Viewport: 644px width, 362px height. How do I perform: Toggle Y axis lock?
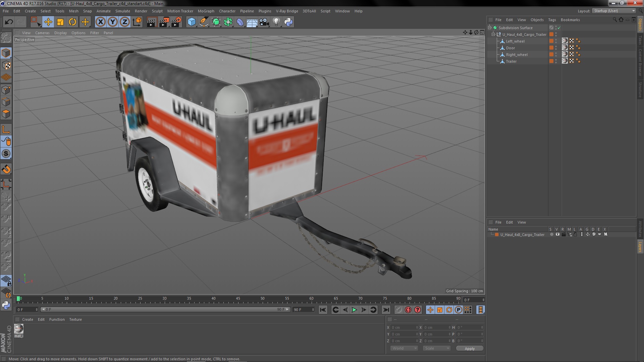[x=113, y=22]
